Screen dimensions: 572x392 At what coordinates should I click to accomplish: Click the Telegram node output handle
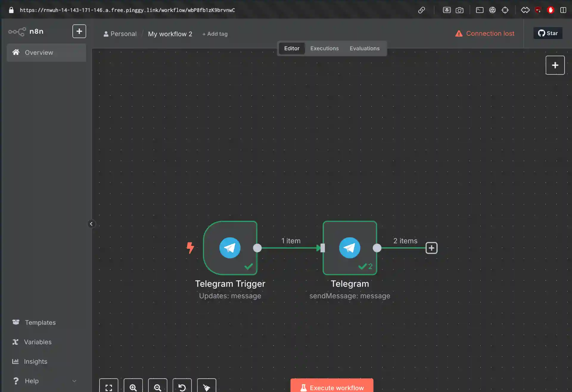point(377,248)
